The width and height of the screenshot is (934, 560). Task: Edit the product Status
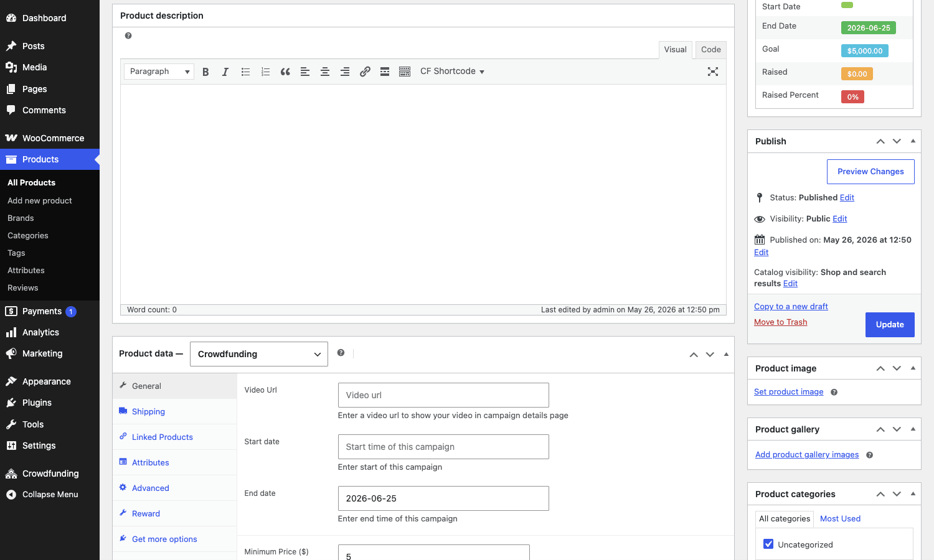pyautogui.click(x=847, y=198)
